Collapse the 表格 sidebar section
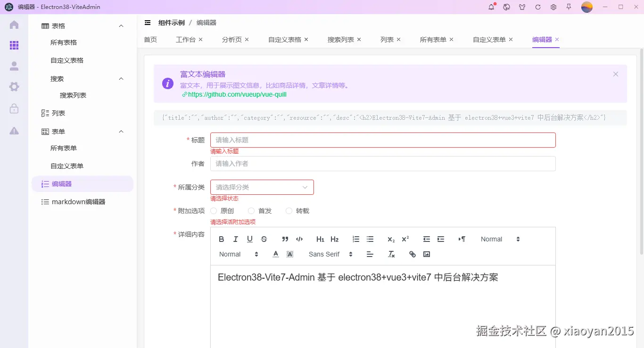644x348 pixels. point(121,25)
